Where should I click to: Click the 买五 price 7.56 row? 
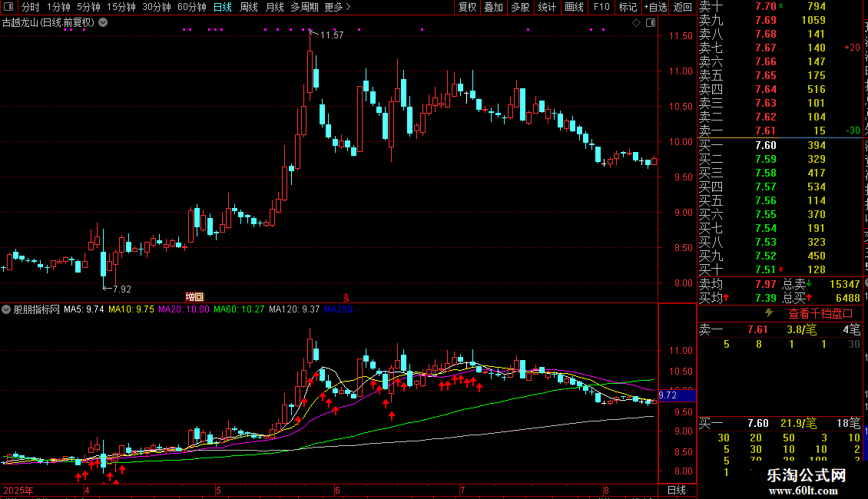pyautogui.click(x=780, y=200)
